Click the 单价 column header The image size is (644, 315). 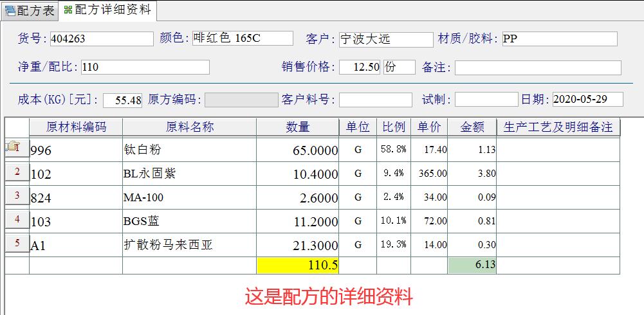(x=429, y=127)
